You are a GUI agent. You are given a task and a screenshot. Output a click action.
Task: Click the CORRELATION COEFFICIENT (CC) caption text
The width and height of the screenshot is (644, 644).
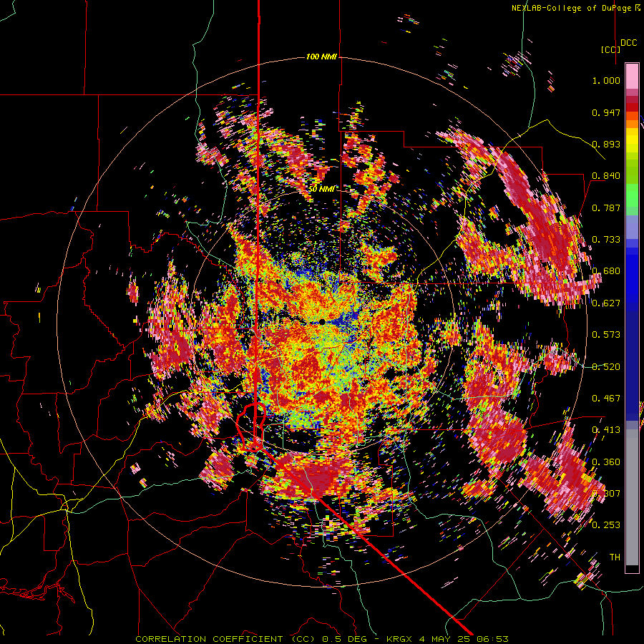click(x=225, y=639)
